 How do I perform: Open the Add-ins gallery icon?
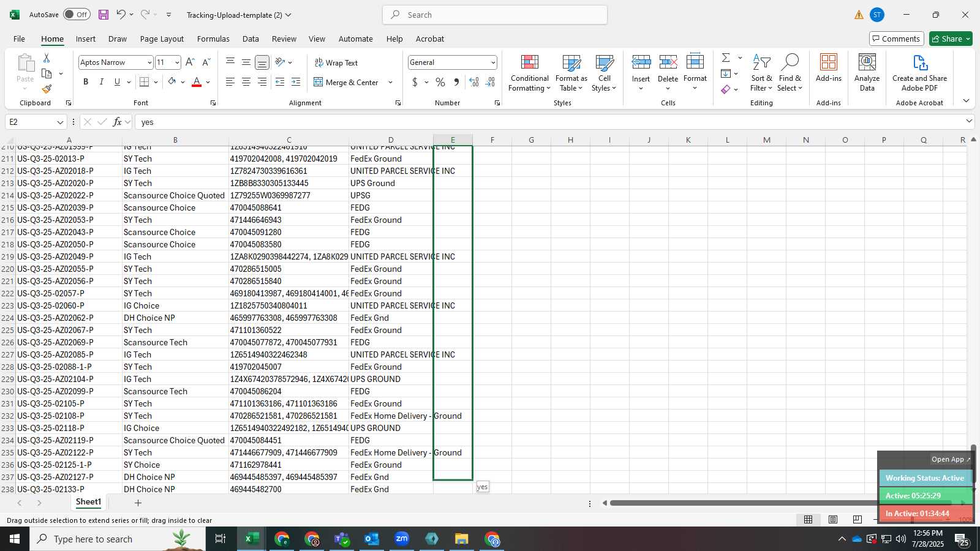[x=829, y=67]
